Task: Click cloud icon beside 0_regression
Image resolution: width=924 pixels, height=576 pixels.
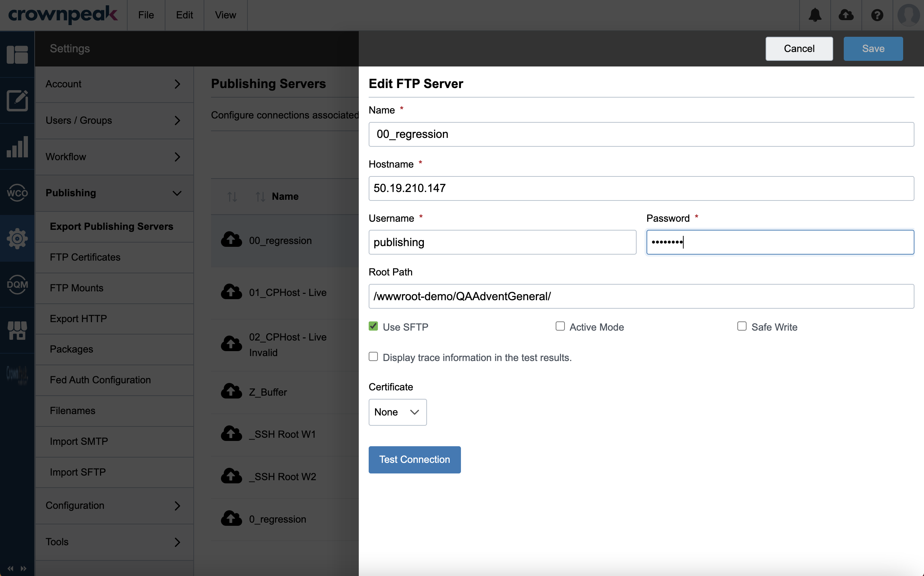Action: pyautogui.click(x=232, y=518)
